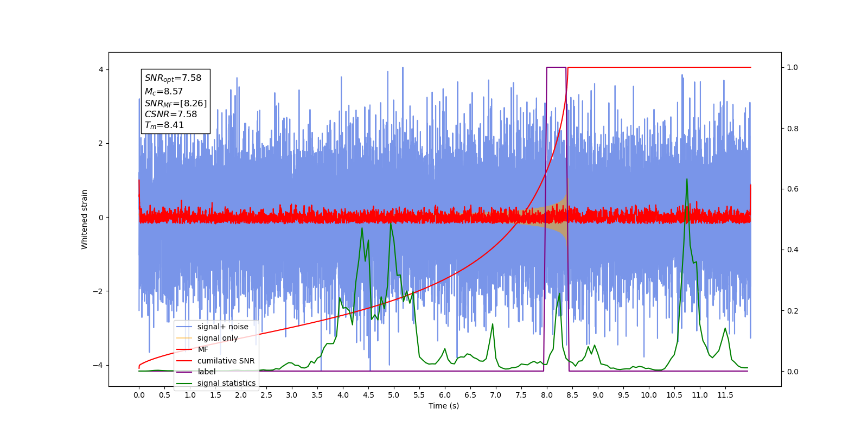Viewport: 868px width, 434px height.
Task: Click the 11.0 tick on the time axis
Action: click(x=700, y=395)
